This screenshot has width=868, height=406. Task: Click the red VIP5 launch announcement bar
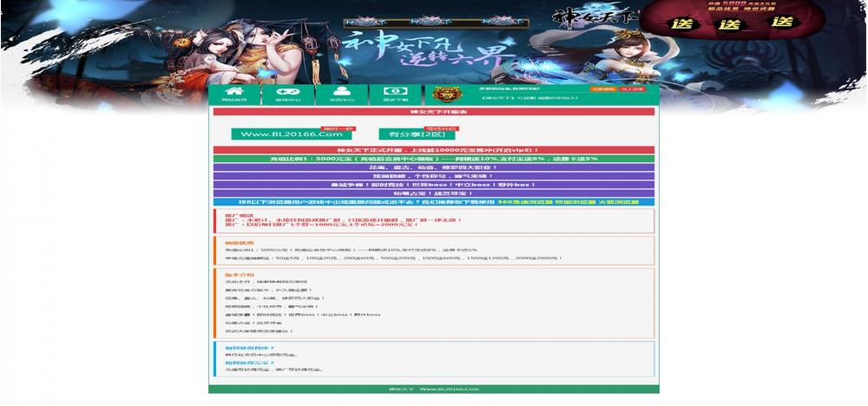point(433,150)
